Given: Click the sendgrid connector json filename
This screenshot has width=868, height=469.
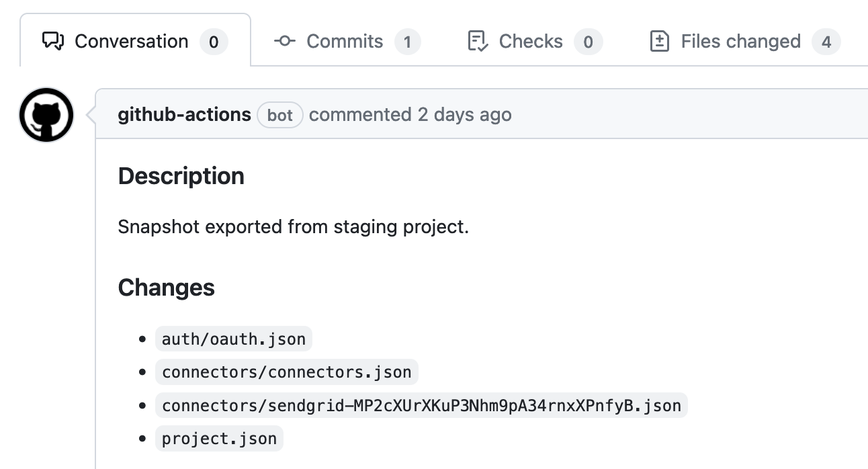Looking at the screenshot, I should pyautogui.click(x=421, y=405).
